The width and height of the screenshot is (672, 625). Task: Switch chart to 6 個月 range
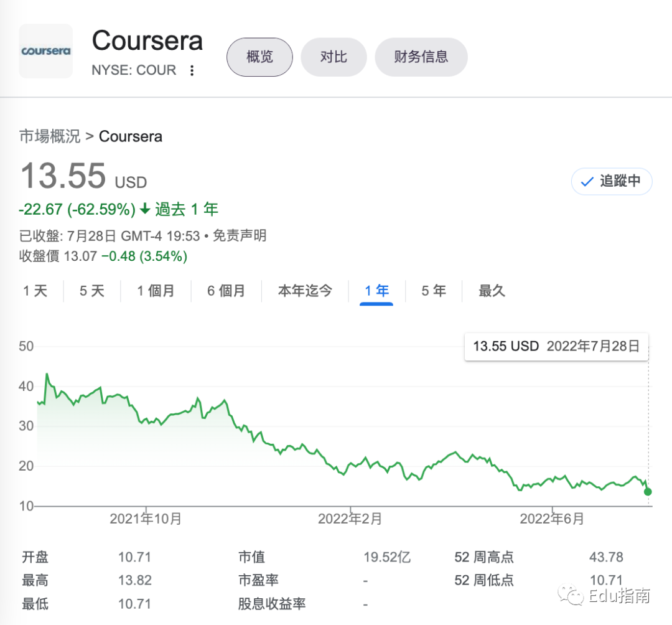226,291
